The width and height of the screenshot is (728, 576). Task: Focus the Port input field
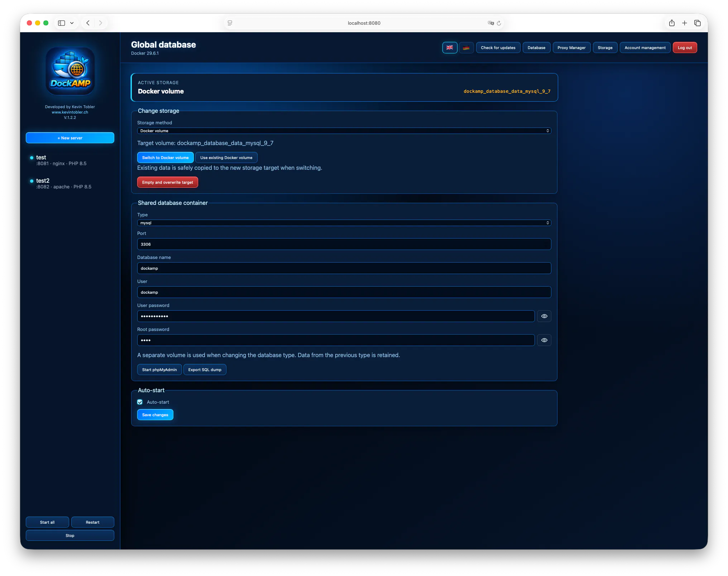pos(344,244)
